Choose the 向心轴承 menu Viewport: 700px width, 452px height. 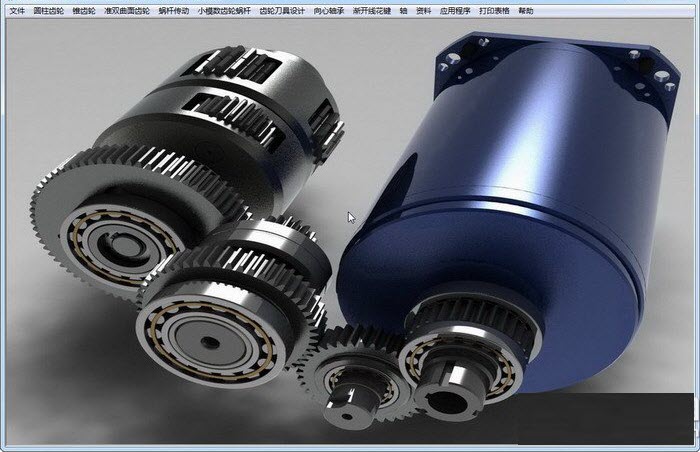(x=327, y=10)
